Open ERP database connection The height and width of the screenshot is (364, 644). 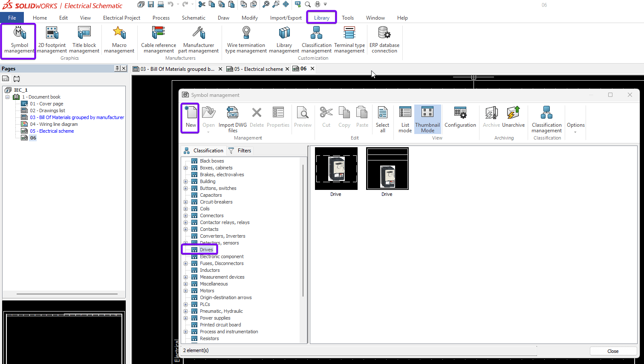pyautogui.click(x=384, y=39)
